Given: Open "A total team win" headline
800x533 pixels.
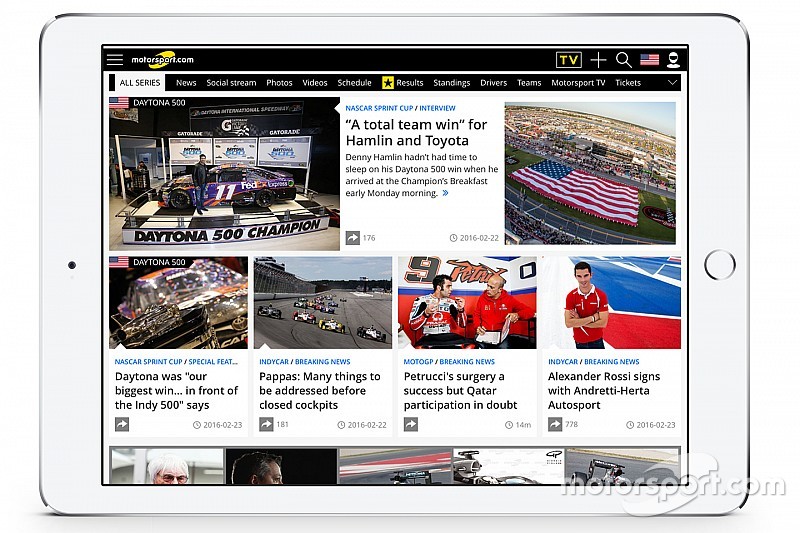Looking at the screenshot, I should pos(416,133).
